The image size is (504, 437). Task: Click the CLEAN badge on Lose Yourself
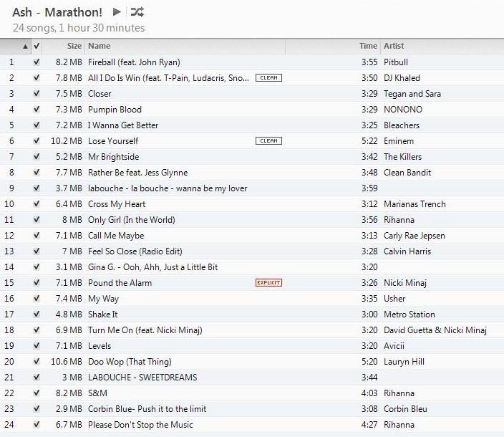(268, 141)
